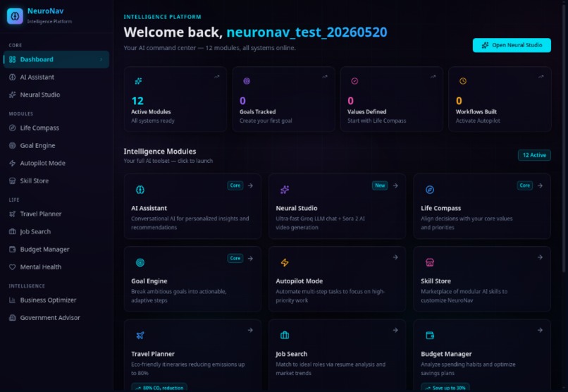Screen dimensions: 568x392
Task: Click 'Create your first goal' text
Action: coord(266,121)
